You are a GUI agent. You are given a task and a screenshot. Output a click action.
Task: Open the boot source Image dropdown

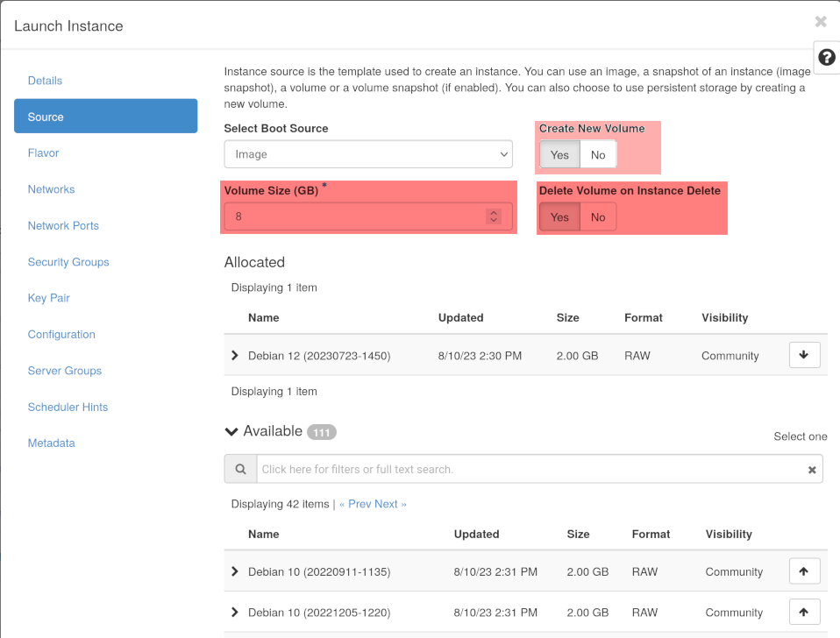tap(367, 153)
